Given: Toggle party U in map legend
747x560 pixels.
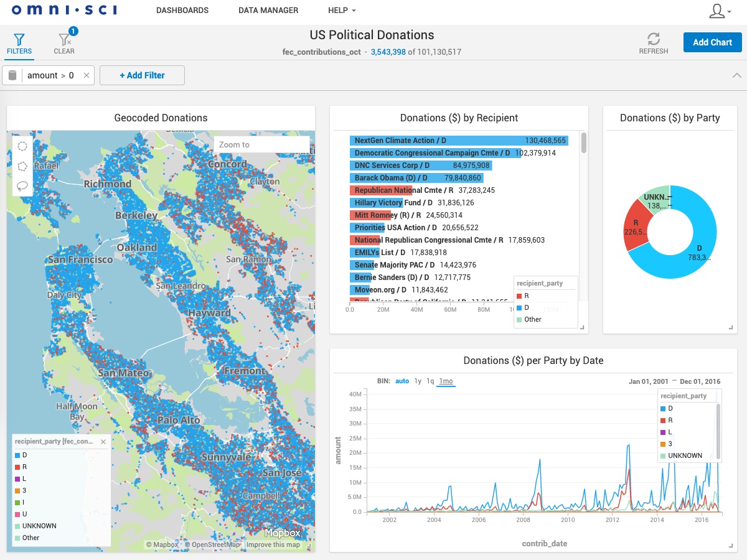Looking at the screenshot, I should (x=21, y=514).
